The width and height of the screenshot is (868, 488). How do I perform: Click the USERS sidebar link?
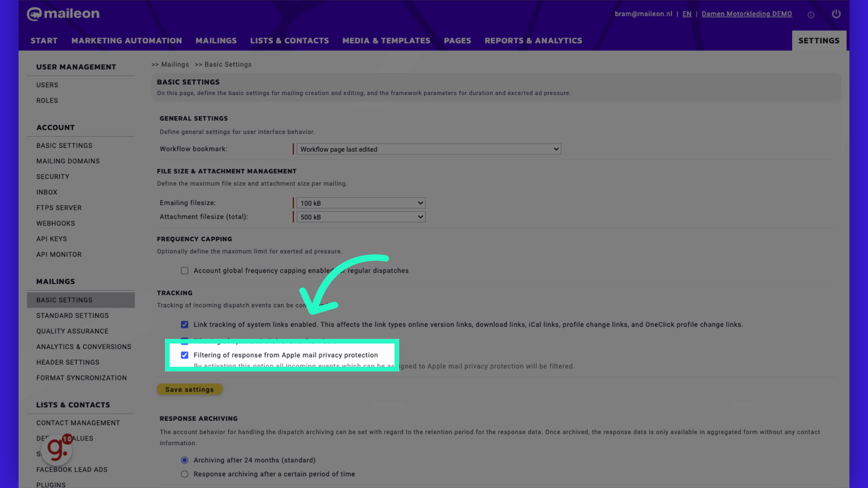pyautogui.click(x=47, y=84)
